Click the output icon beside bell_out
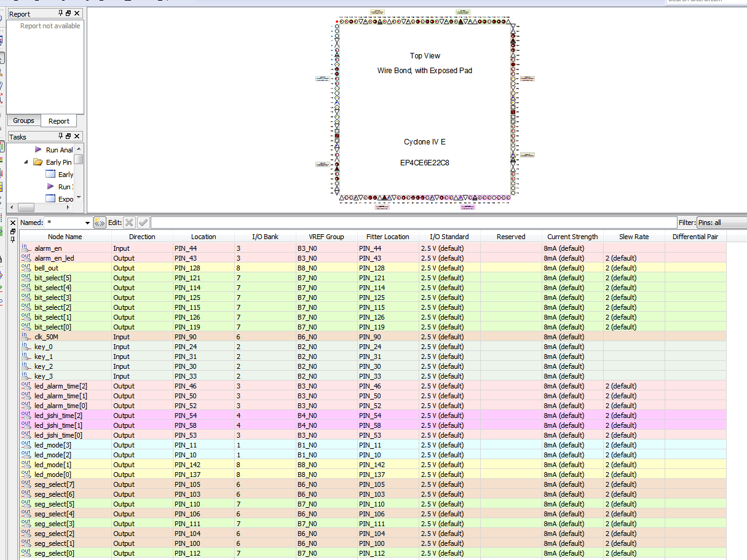 25,267
